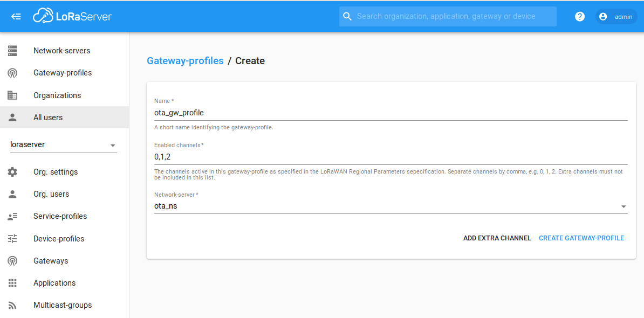Open the loraserver organization selector

(62, 144)
